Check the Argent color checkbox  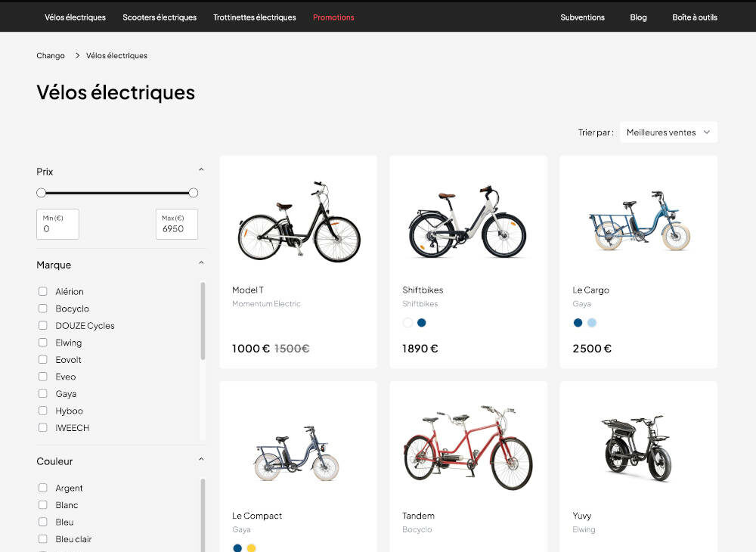(x=43, y=488)
